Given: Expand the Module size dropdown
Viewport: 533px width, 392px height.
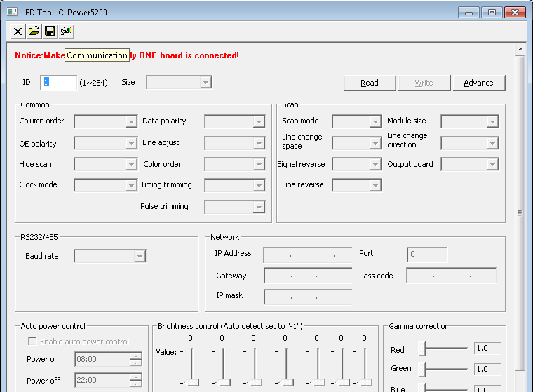Looking at the screenshot, I should [470, 121].
